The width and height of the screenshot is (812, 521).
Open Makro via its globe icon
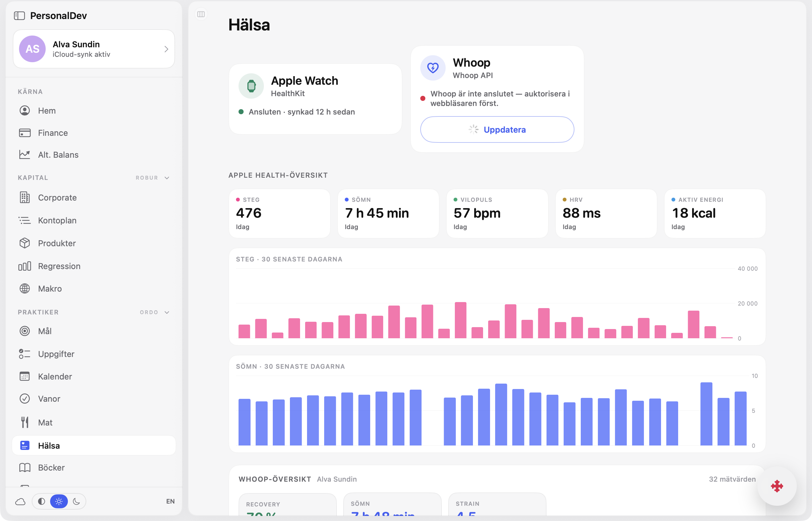pos(24,288)
